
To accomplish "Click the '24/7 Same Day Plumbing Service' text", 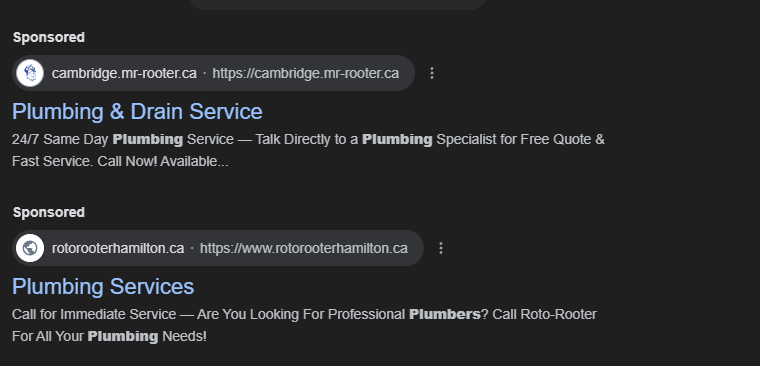I will (x=123, y=140).
